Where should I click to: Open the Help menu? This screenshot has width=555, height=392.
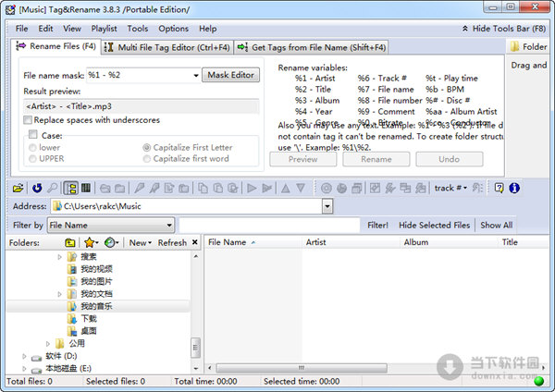coord(208,29)
